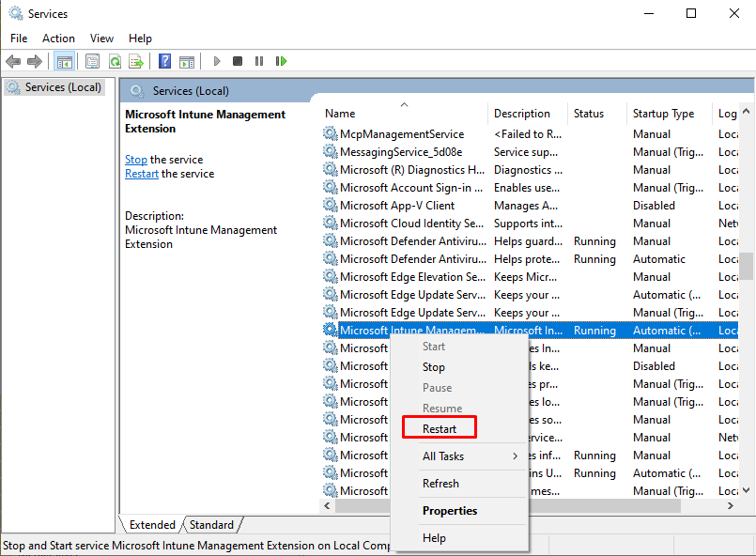This screenshot has height=556, width=756.
Task: Click horizontal scrollbar left arrow
Action: click(x=327, y=505)
